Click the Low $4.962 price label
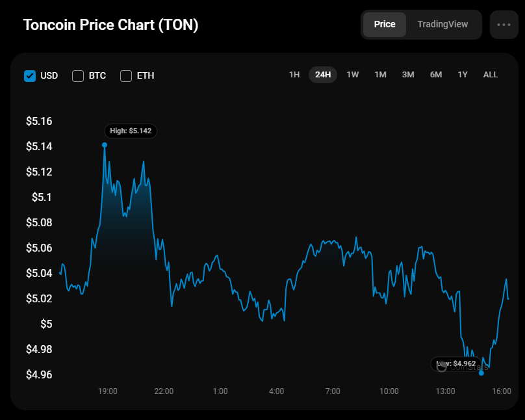Viewport: 525px width, 420px height. click(459, 363)
